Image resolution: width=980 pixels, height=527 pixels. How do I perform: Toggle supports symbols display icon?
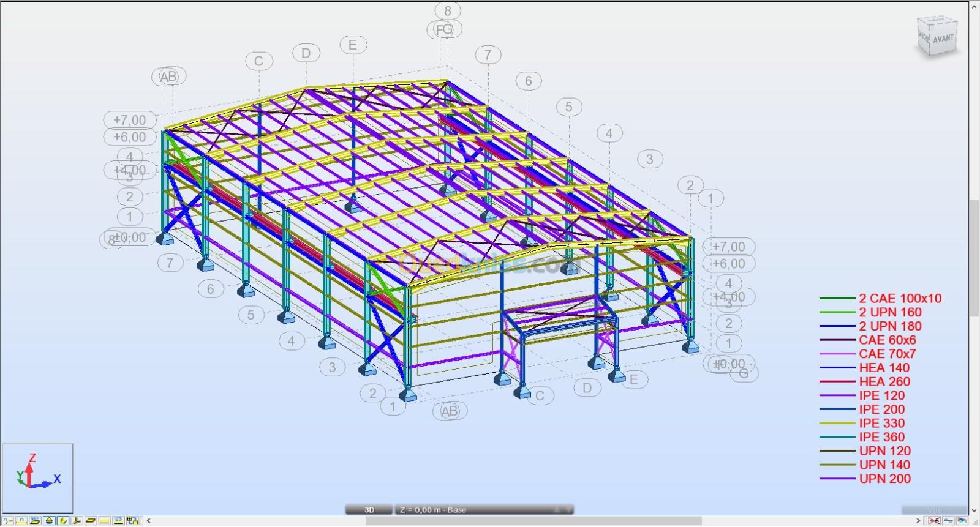(49, 521)
